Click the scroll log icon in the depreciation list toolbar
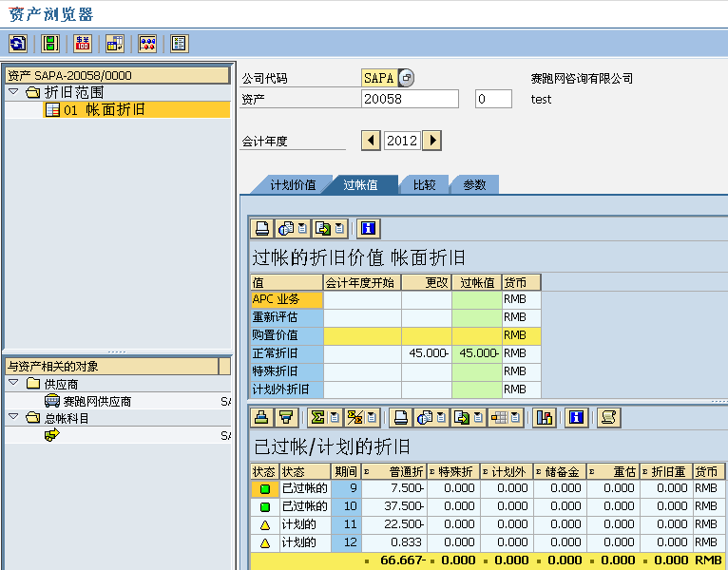This screenshot has width=728, height=570. pyautogui.click(x=608, y=418)
